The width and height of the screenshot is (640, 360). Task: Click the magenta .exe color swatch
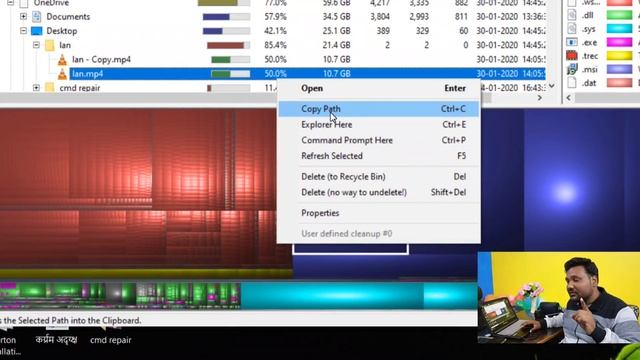pos(619,42)
